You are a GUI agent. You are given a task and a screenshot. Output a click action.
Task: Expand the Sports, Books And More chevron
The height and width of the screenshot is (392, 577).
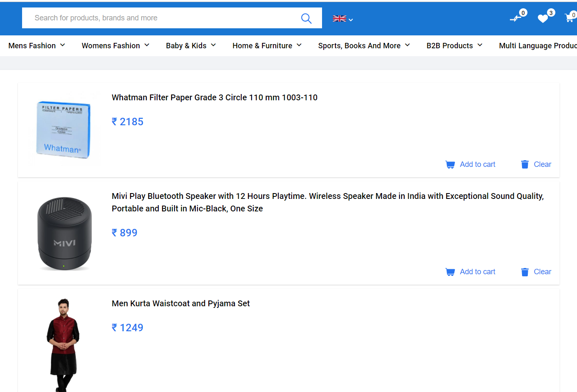tap(407, 45)
